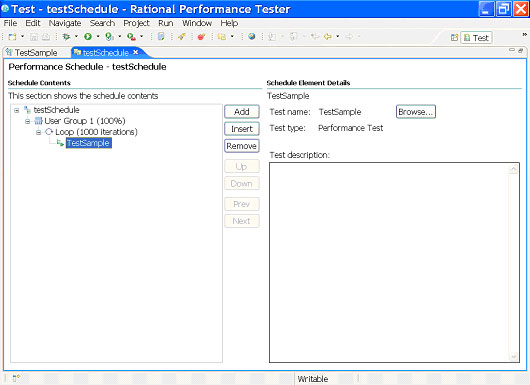Viewport: 530px width, 385px height.
Task: Click the description scrollbar up arrow
Action: (514, 168)
